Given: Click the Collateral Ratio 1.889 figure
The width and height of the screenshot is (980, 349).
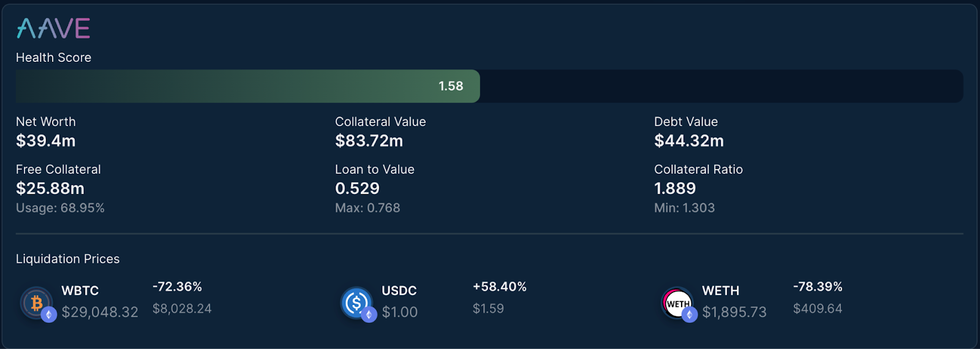Looking at the screenshot, I should [675, 189].
